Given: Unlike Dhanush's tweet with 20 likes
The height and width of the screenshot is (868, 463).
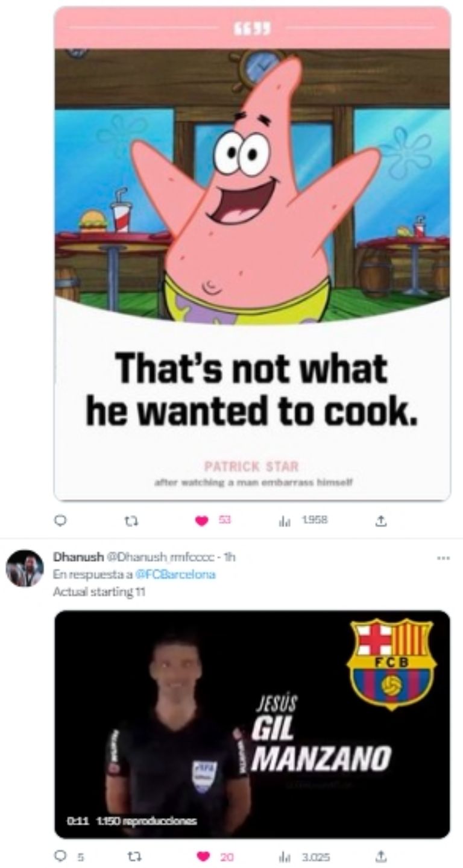Looking at the screenshot, I should coord(203,856).
